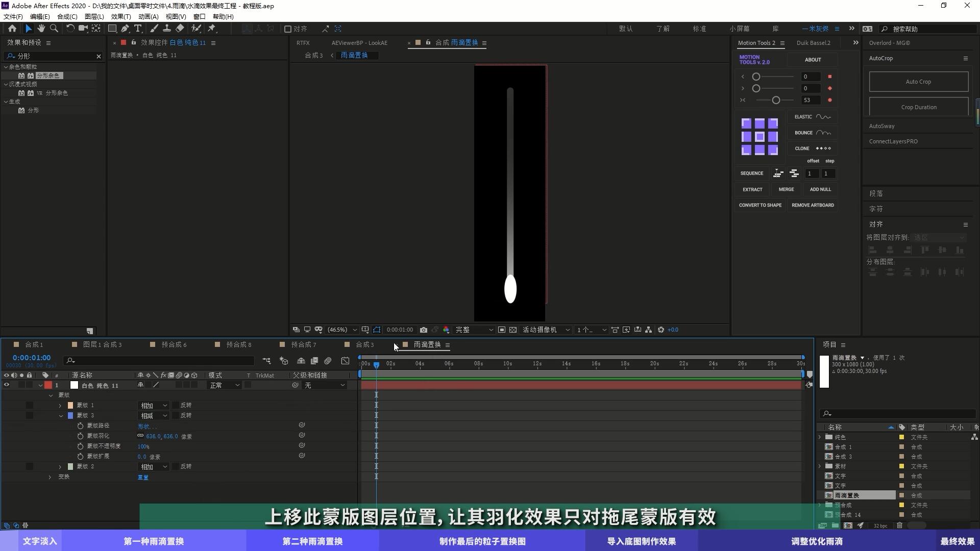Select the Rotation tool
980x551 pixels.
[x=70, y=29]
